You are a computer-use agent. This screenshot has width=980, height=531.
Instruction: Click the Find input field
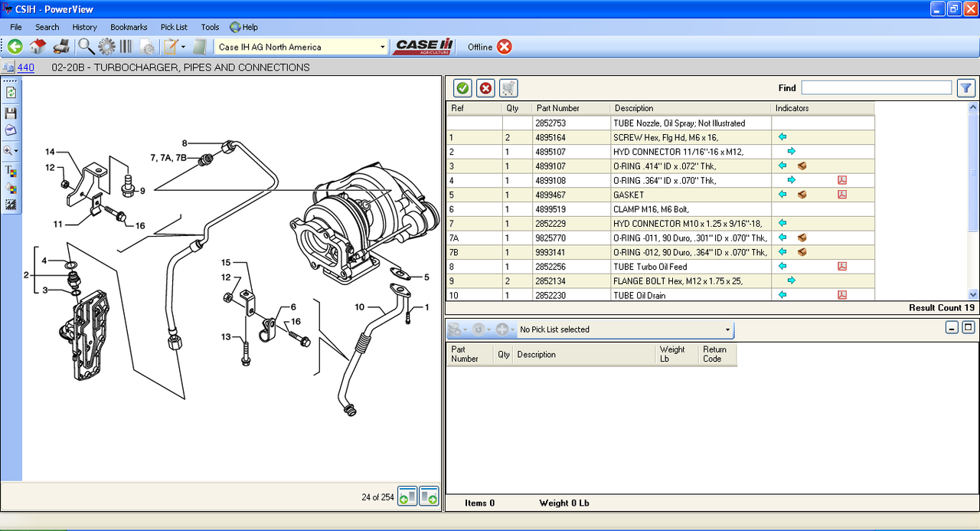(x=877, y=88)
